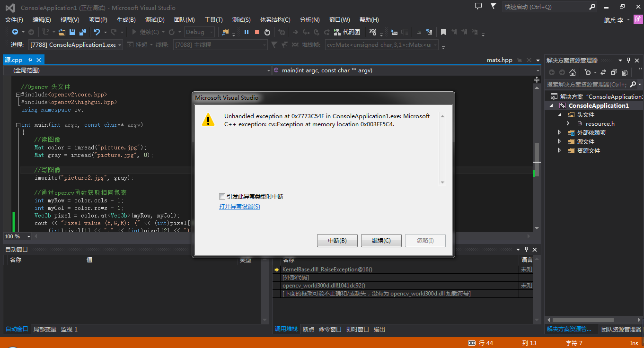This screenshot has height=348, width=644.
Task: Pause debugging with the break all icon
Action: click(x=247, y=32)
